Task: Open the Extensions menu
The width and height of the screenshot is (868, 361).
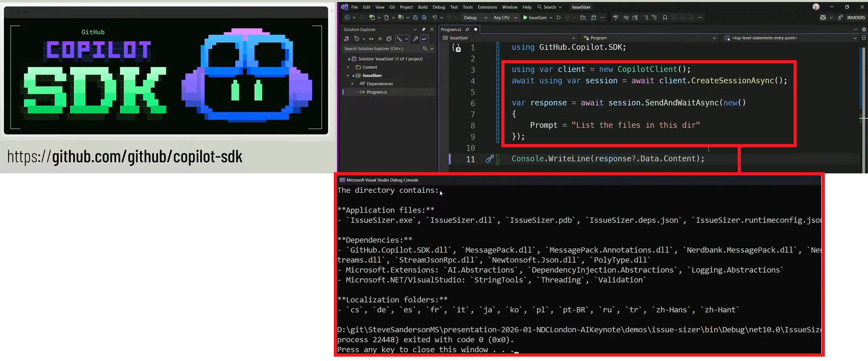Action: pos(487,7)
